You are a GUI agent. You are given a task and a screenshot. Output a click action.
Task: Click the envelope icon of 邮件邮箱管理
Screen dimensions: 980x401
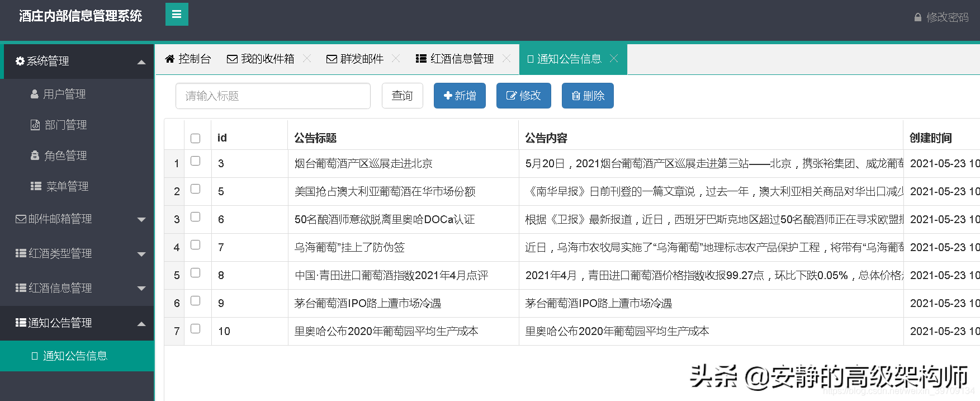tap(21, 219)
